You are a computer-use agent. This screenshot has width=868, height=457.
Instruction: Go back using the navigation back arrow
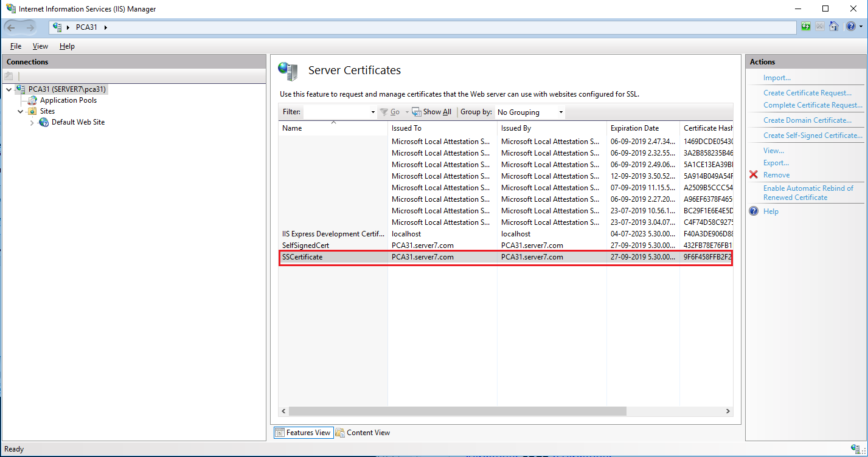(12, 27)
